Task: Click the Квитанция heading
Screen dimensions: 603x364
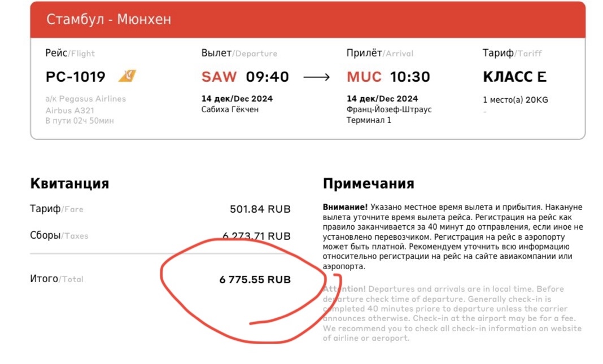Action: coord(69,183)
